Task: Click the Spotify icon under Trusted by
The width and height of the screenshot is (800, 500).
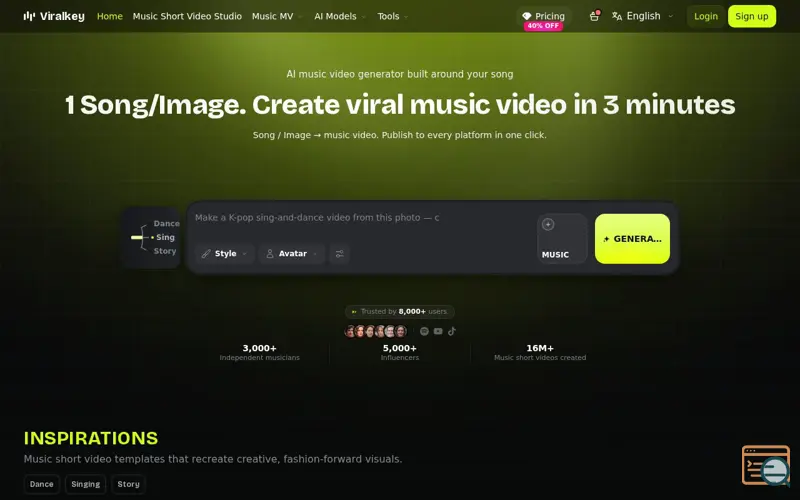Action: click(424, 331)
